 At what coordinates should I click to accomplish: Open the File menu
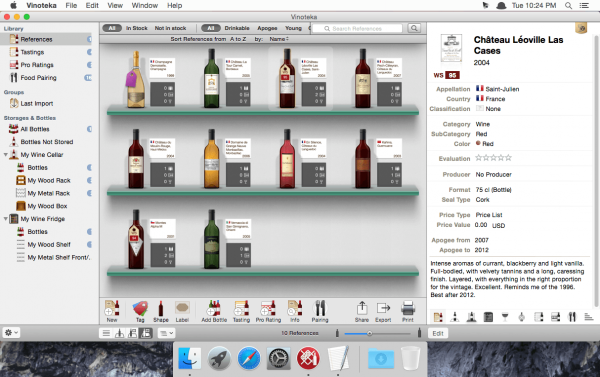point(71,5)
